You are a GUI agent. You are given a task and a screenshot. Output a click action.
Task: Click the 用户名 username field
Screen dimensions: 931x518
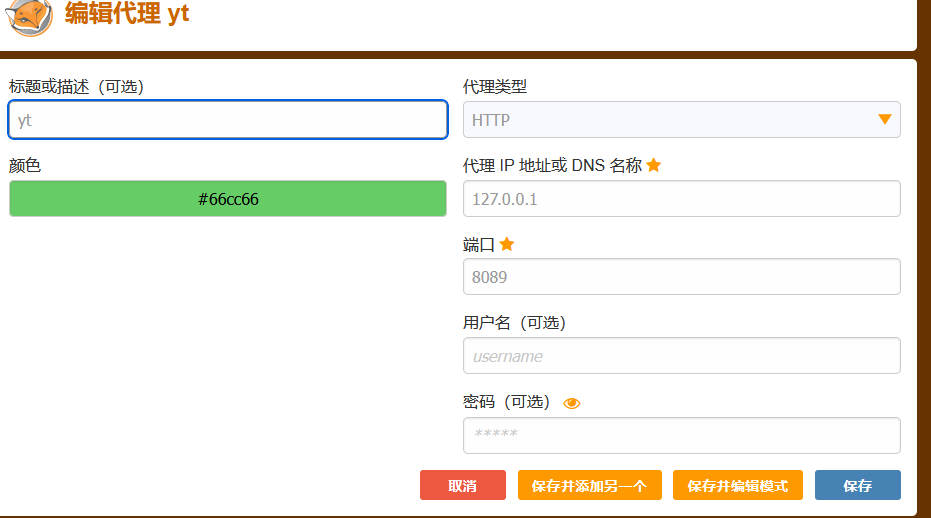(x=682, y=356)
